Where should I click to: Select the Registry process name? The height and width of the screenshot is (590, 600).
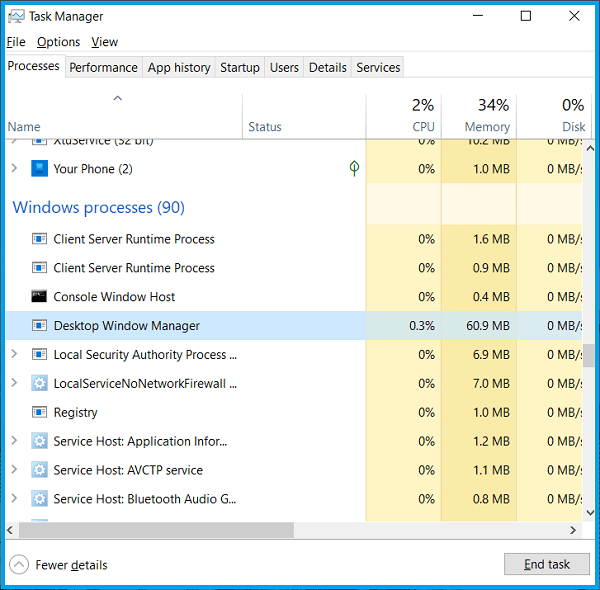[75, 412]
